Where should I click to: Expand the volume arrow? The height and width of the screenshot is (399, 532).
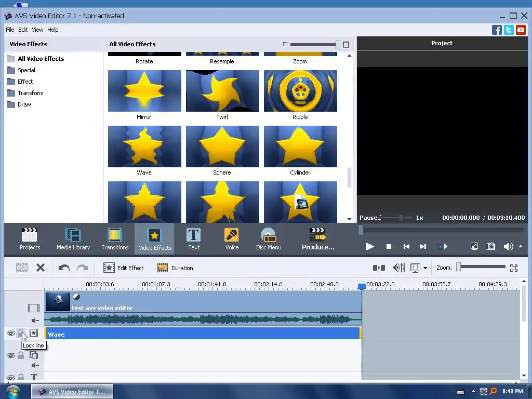click(521, 247)
